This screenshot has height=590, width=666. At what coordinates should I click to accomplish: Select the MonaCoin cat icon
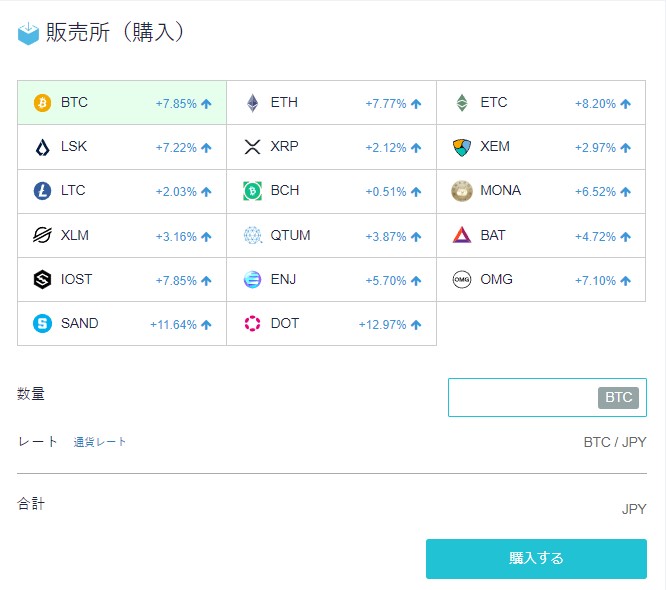462,191
